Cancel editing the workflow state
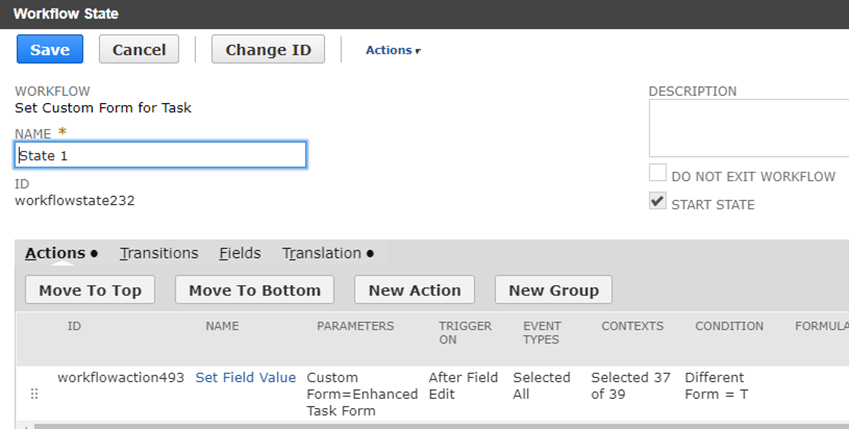Image resolution: width=849 pixels, height=429 pixels. [x=139, y=49]
